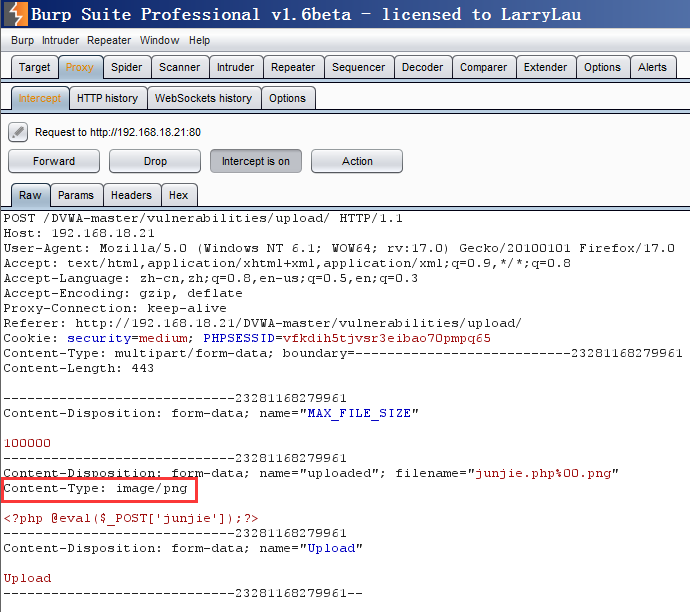
Task: Click the multipart/form-data Content-Type header line
Action: coord(343,353)
